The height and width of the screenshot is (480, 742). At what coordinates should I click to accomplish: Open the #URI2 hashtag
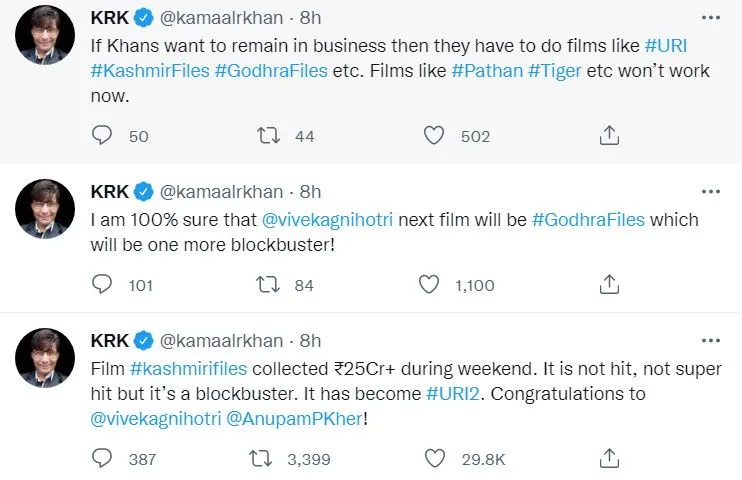click(x=453, y=394)
